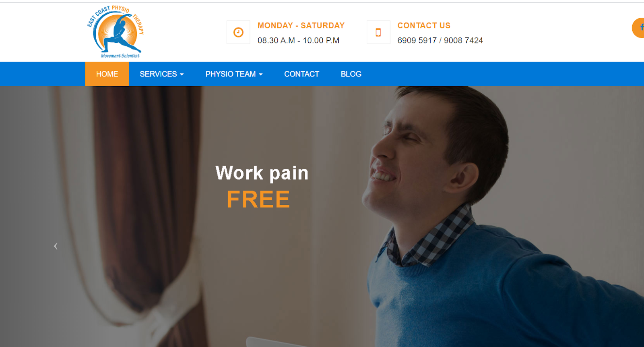The image size is (644, 347).
Task: Click the orange FREE slide text
Action: (258, 199)
